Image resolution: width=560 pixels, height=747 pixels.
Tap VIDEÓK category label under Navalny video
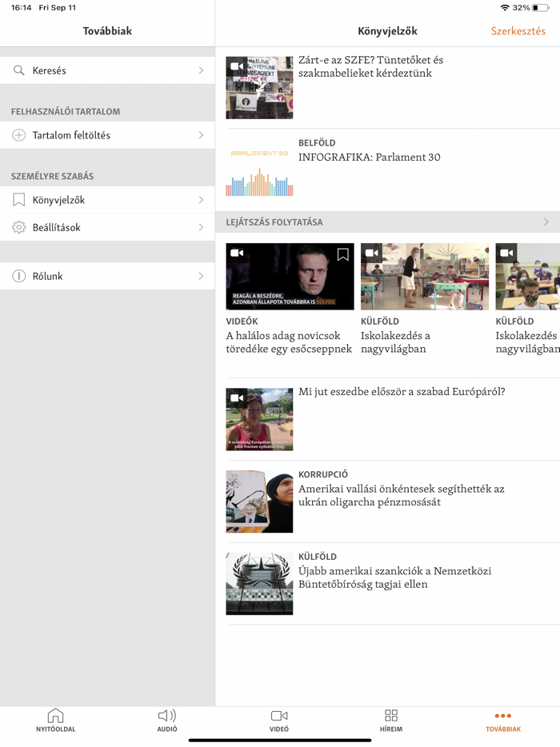click(x=242, y=322)
